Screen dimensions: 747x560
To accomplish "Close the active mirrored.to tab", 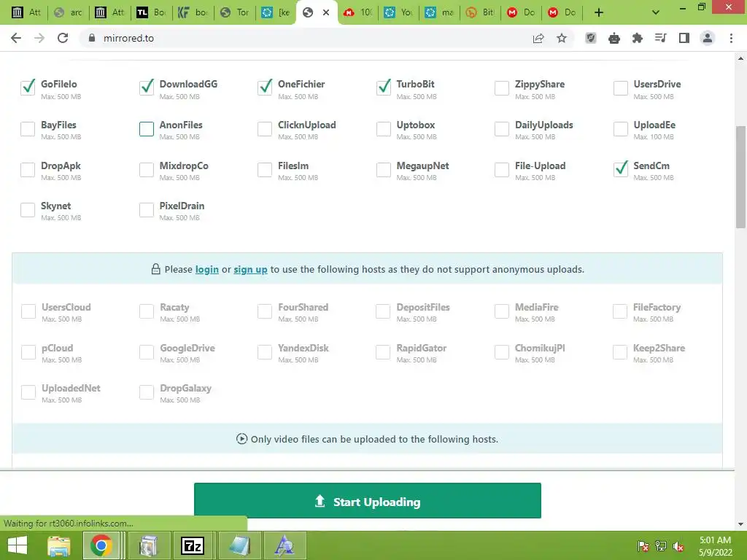I will [326, 12].
